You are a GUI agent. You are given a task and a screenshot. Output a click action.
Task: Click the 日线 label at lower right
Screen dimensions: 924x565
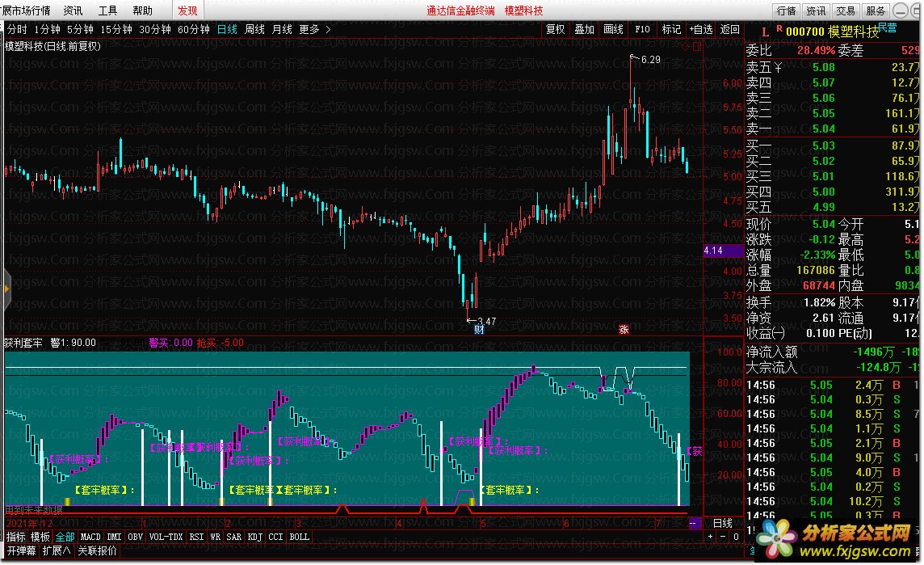coord(722,523)
